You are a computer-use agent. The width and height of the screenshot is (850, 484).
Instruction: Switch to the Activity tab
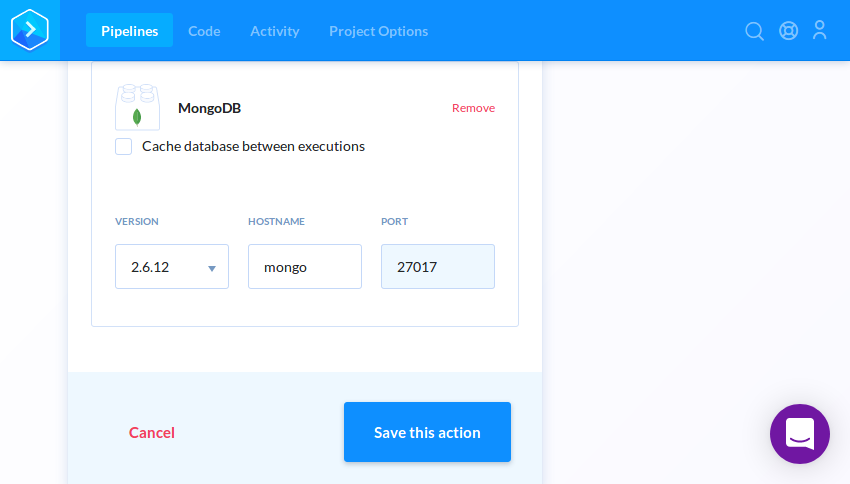click(x=274, y=31)
